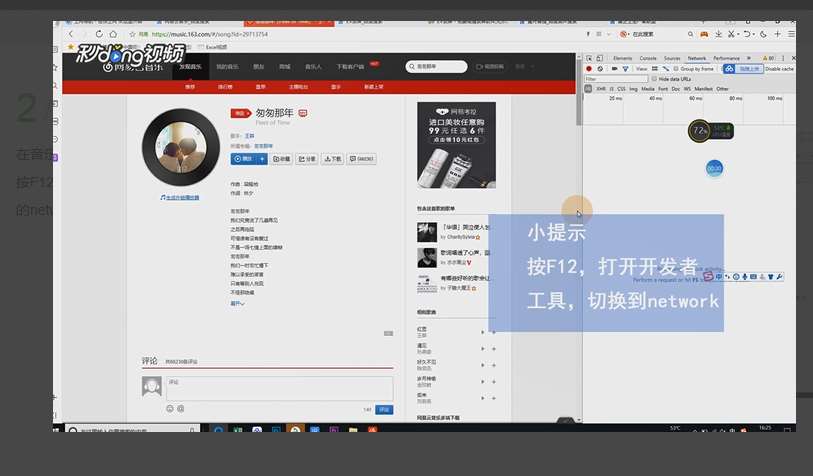The height and width of the screenshot is (476, 813).
Task: Click the scissors screenshot tool icon
Action: [732, 34]
